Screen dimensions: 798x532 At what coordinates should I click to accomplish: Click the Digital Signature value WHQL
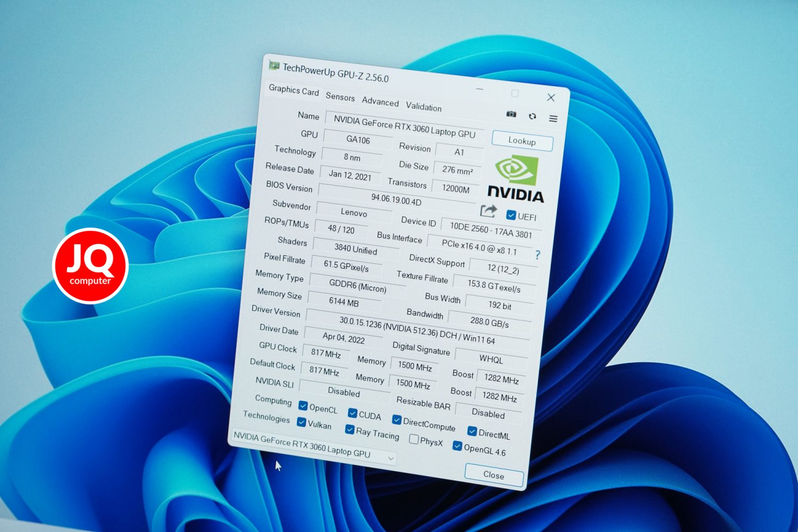491,359
